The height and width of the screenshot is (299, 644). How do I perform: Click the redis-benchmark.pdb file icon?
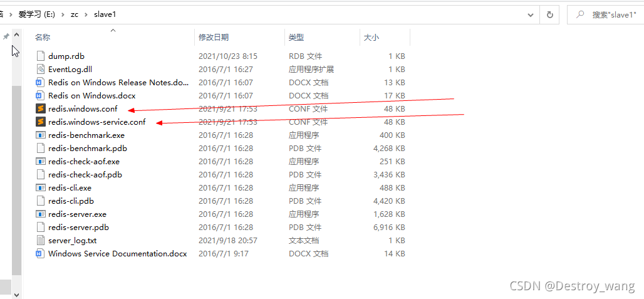pyautogui.click(x=40, y=149)
